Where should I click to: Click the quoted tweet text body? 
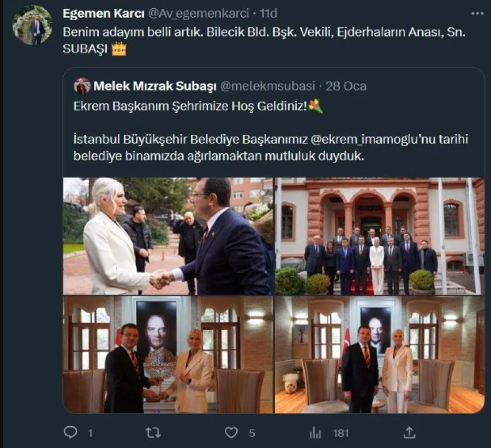(x=271, y=147)
